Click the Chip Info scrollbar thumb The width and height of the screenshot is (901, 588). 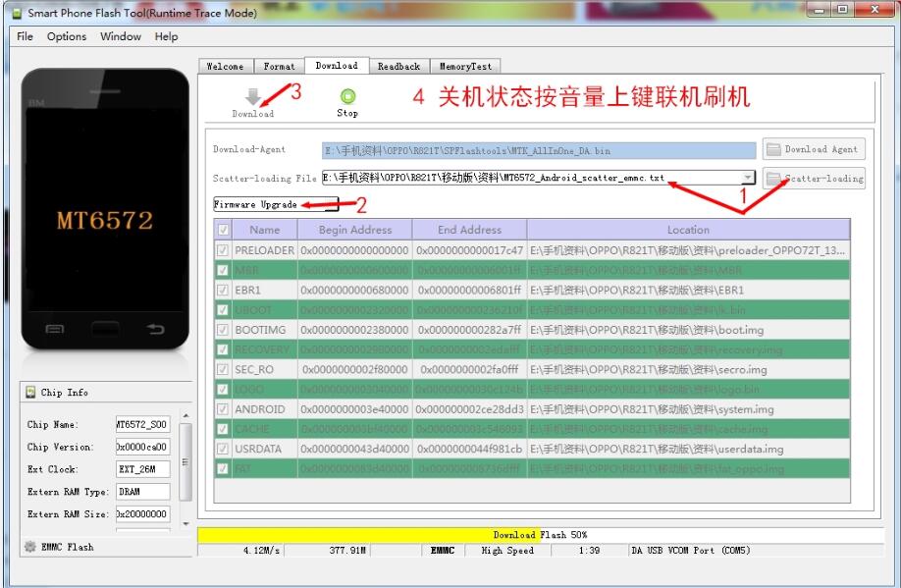185,462
